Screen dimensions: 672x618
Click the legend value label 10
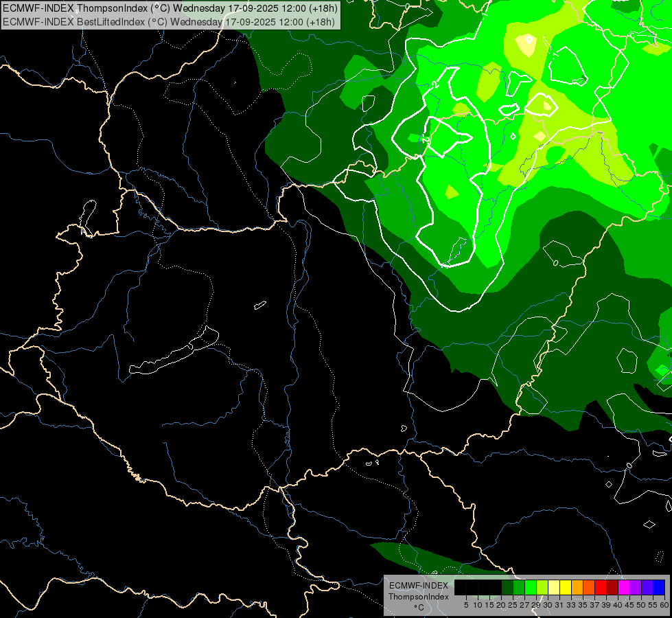point(478,605)
